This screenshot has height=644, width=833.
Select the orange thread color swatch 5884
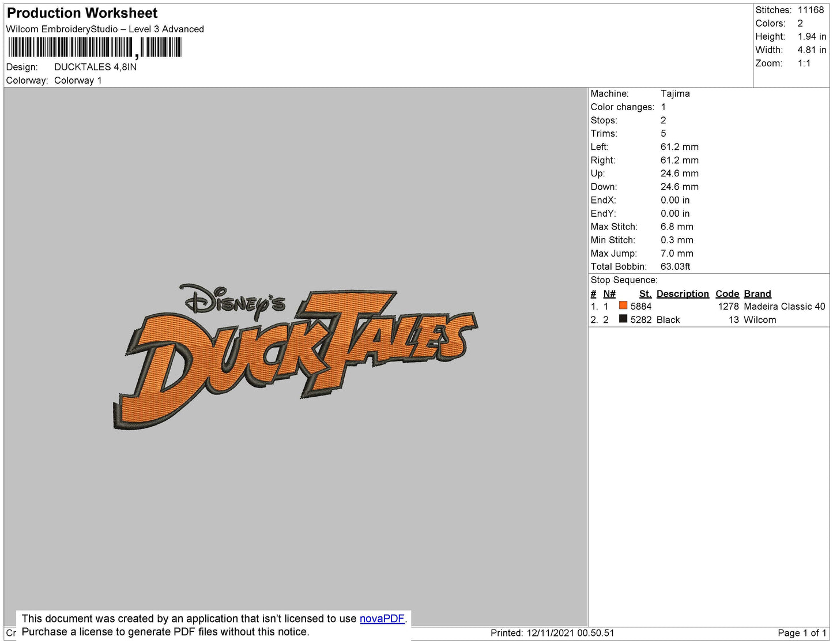coord(623,306)
